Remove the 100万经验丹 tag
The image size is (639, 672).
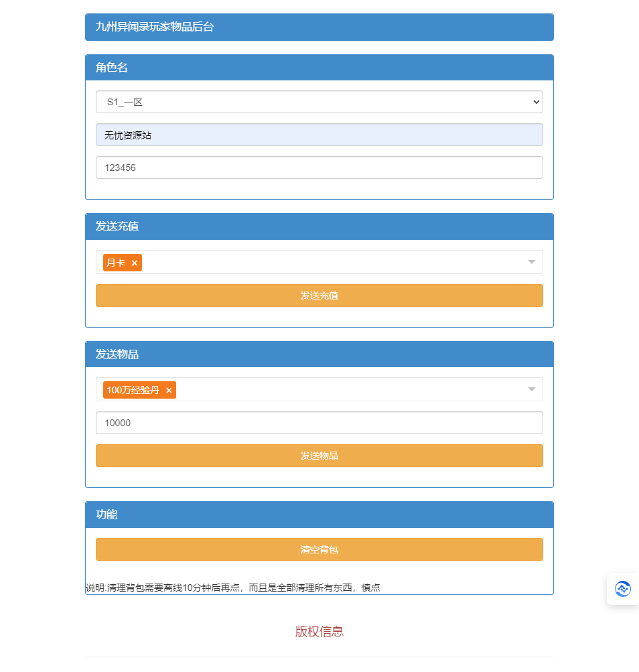point(169,391)
